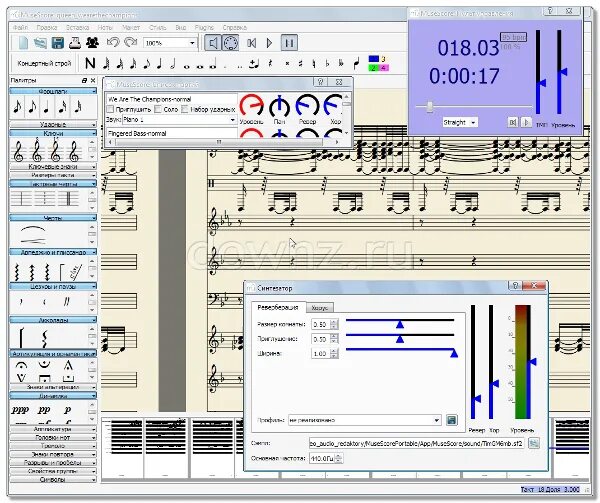The image size is (600, 503).
Task: Open the Файл menu
Action: pos(21,28)
